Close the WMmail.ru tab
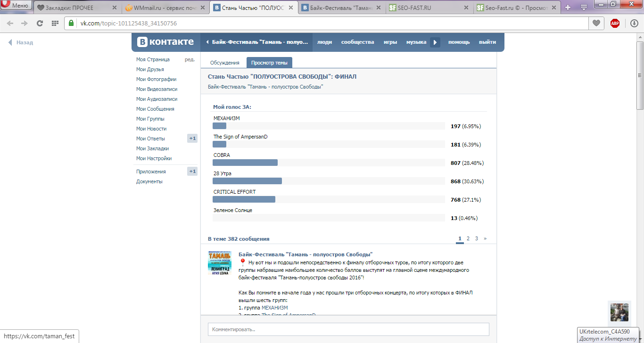The height and width of the screenshot is (343, 644). coord(202,8)
